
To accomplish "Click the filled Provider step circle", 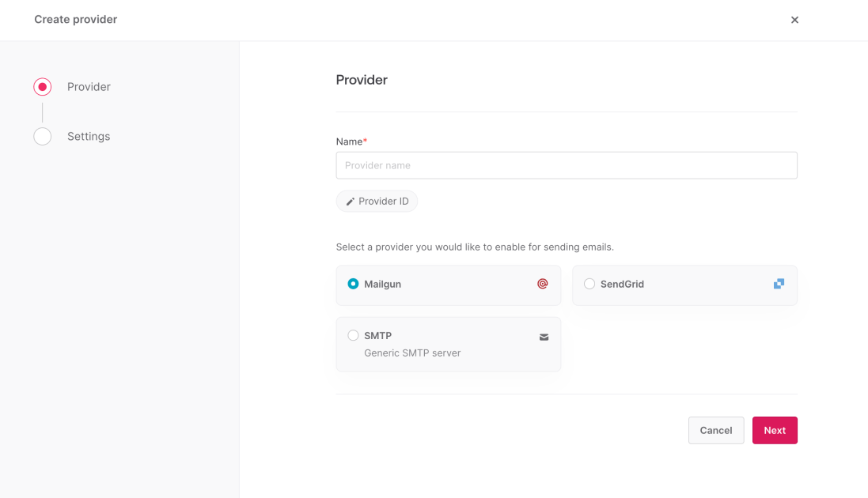I will point(42,87).
